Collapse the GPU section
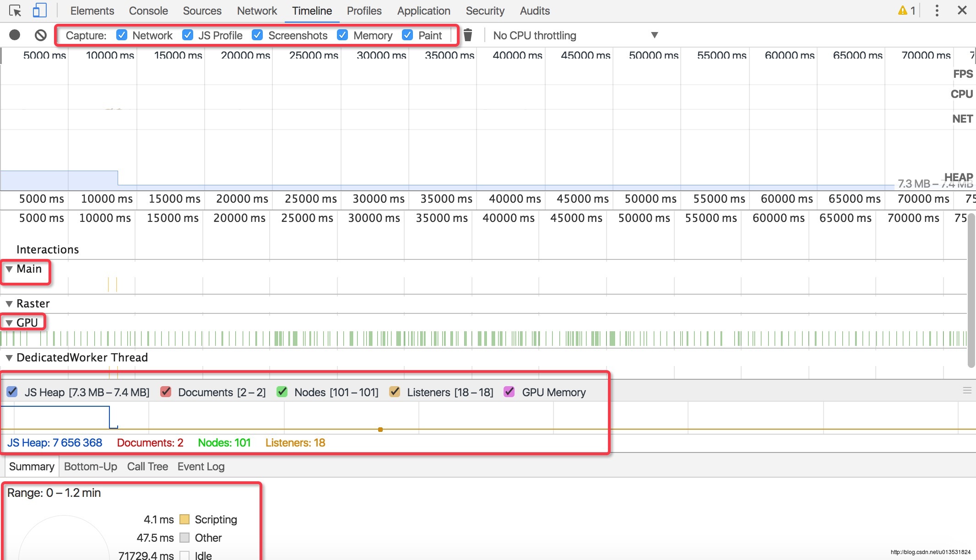This screenshot has width=976, height=560. coord(9,323)
